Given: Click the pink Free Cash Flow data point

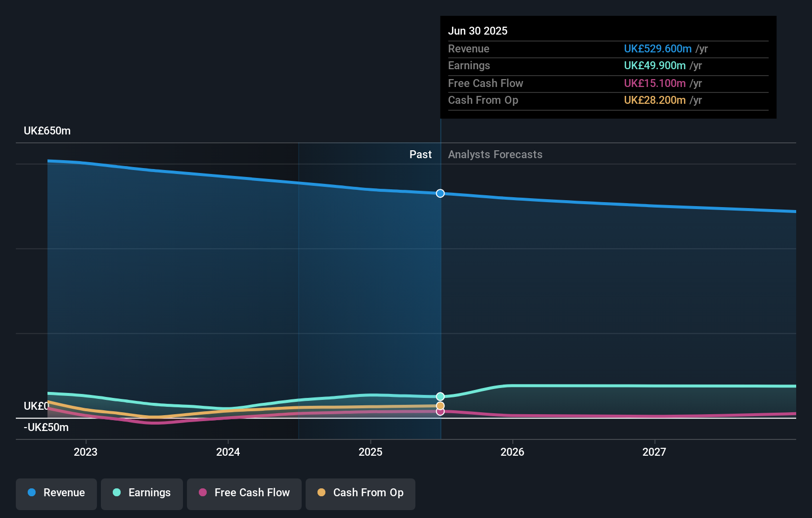Looking at the screenshot, I should [440, 412].
